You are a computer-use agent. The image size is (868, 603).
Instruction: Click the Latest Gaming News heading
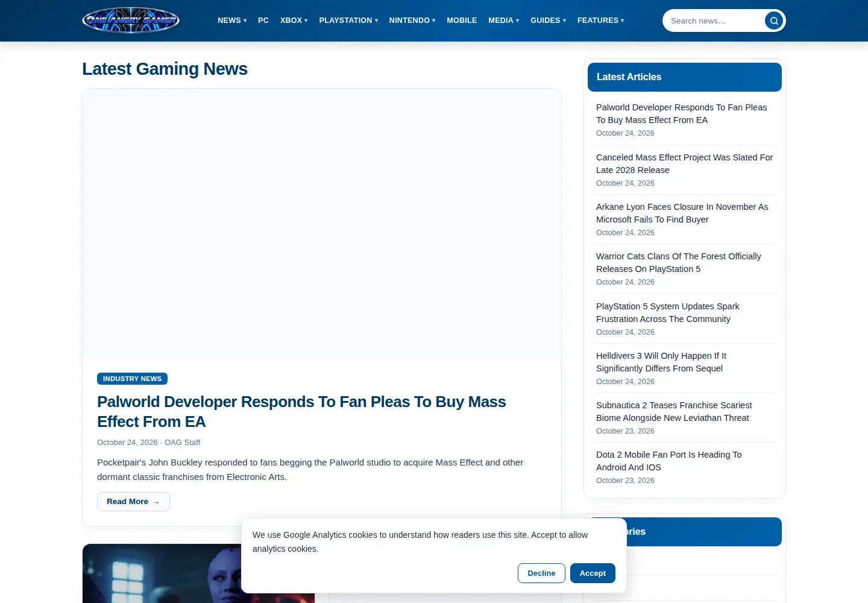pos(165,69)
